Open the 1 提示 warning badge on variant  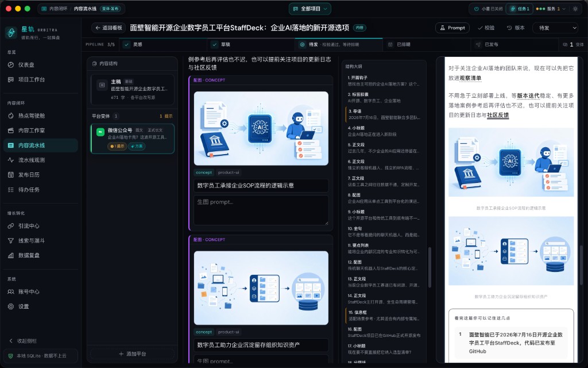(117, 146)
